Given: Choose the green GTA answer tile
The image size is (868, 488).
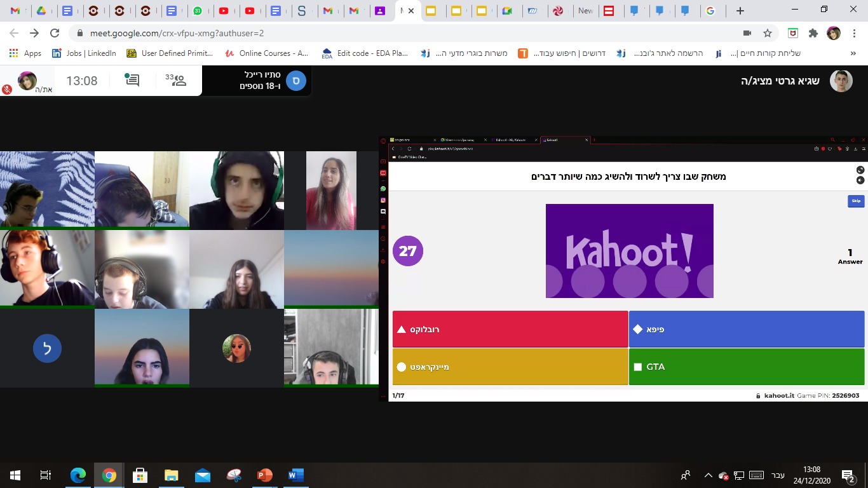Looking at the screenshot, I should click(x=747, y=367).
